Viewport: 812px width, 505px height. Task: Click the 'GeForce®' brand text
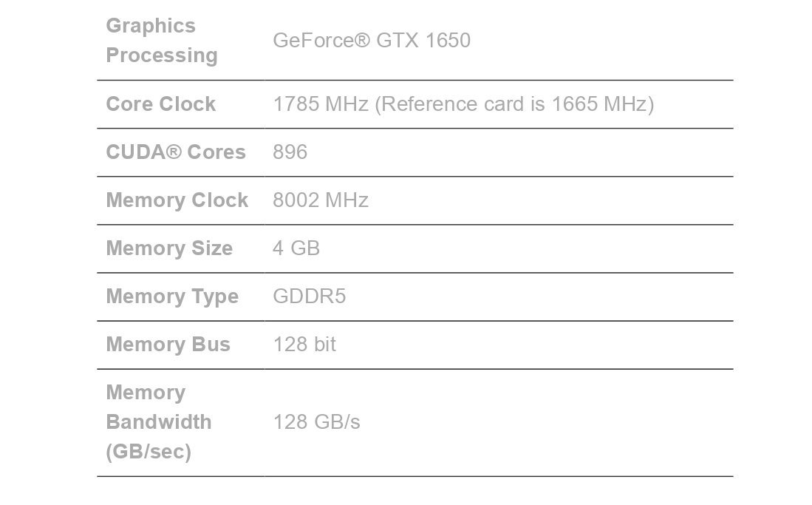point(321,40)
